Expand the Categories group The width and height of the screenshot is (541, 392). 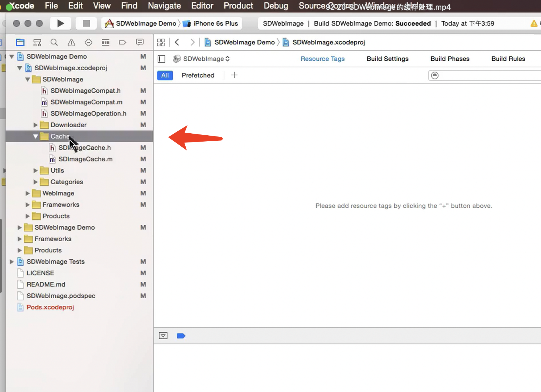pyautogui.click(x=36, y=182)
